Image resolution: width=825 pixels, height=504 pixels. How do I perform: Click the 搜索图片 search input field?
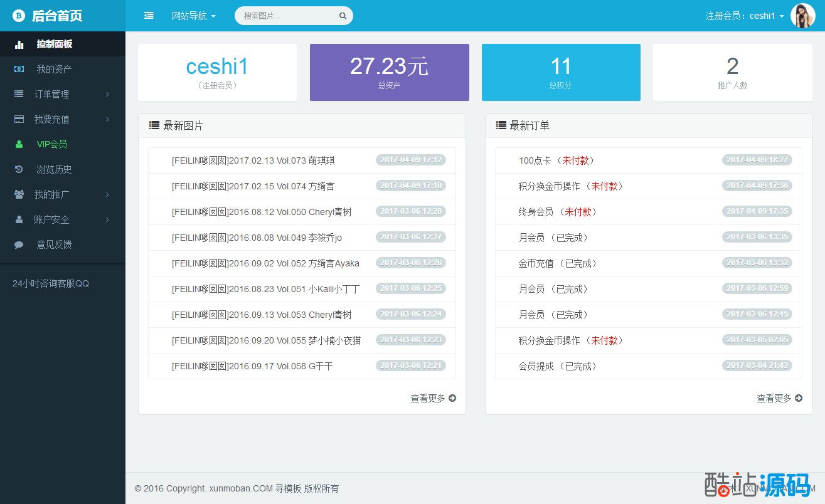tap(289, 16)
